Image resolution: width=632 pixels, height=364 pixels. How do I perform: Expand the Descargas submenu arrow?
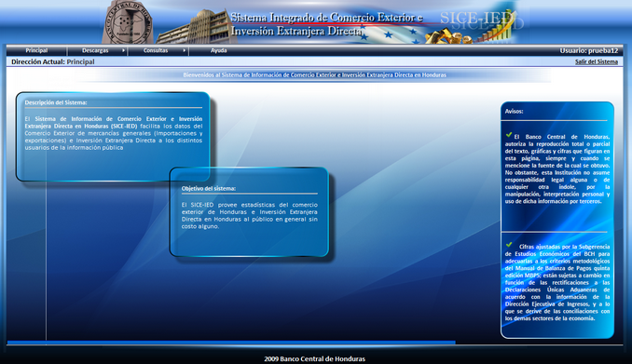(123, 50)
